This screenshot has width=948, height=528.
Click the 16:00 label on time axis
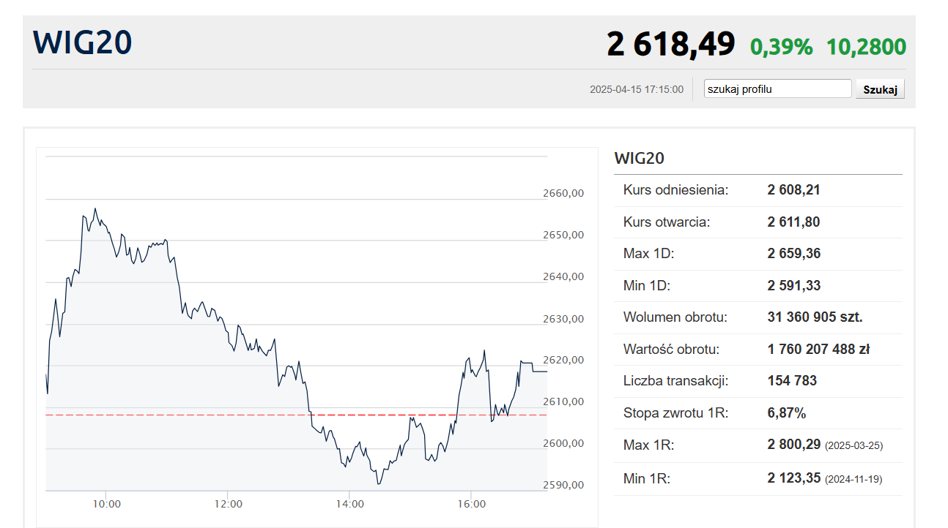point(472,504)
